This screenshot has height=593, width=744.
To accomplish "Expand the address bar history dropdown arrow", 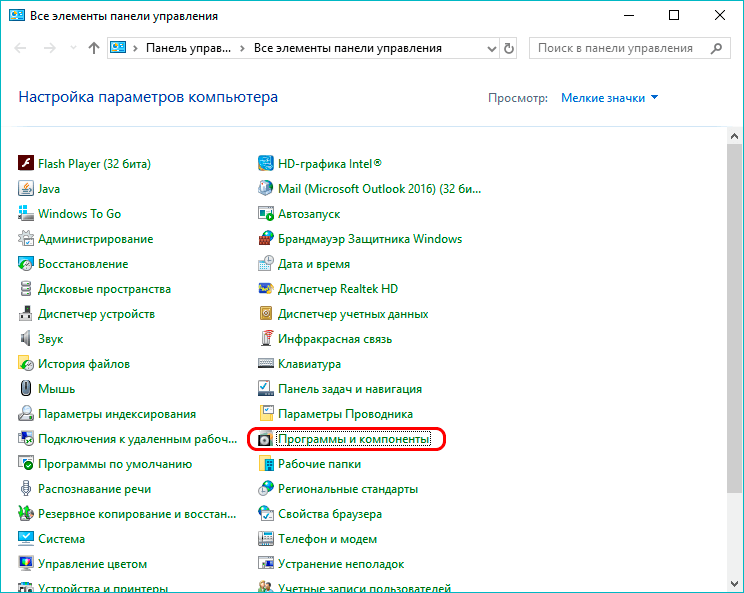I will click(x=492, y=48).
